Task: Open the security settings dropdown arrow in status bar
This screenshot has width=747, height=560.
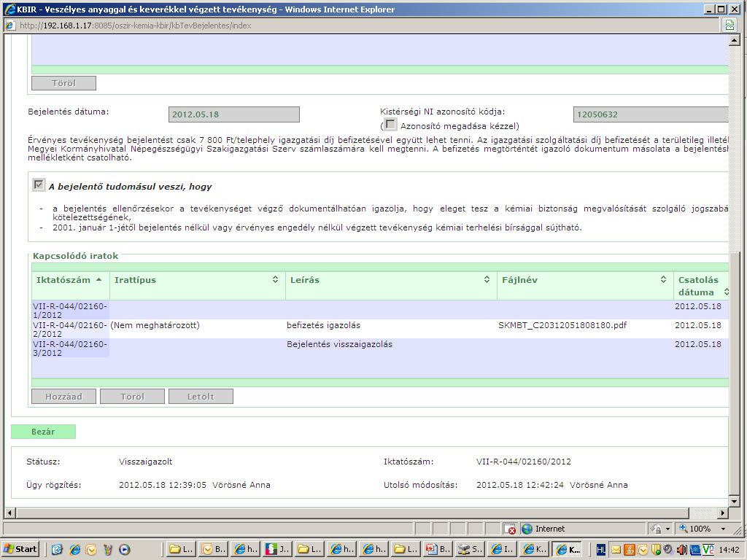Action: (x=667, y=529)
